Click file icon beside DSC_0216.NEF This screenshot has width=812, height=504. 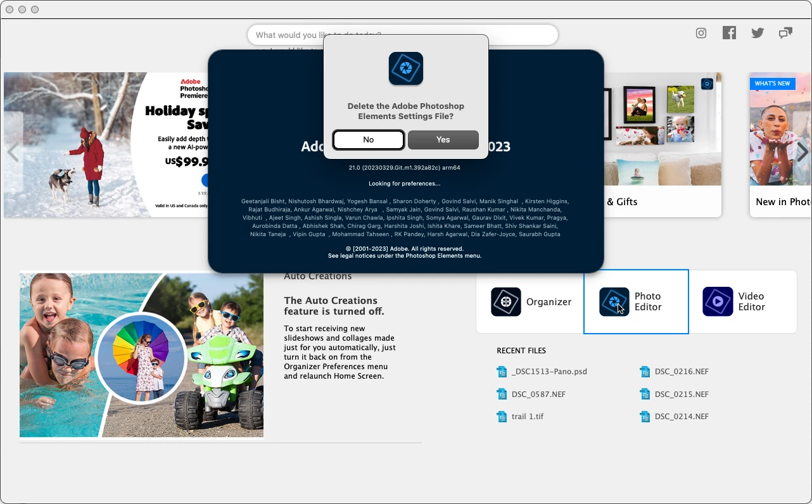point(645,372)
